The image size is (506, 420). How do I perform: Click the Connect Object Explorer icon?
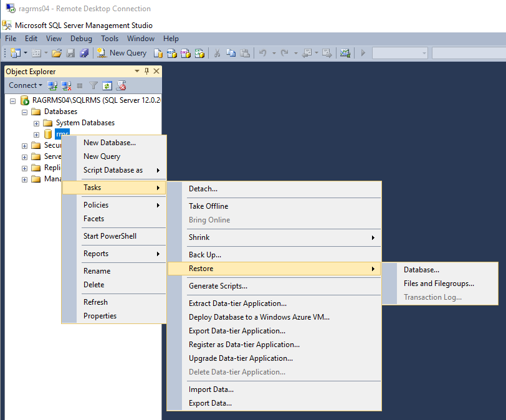coord(52,85)
